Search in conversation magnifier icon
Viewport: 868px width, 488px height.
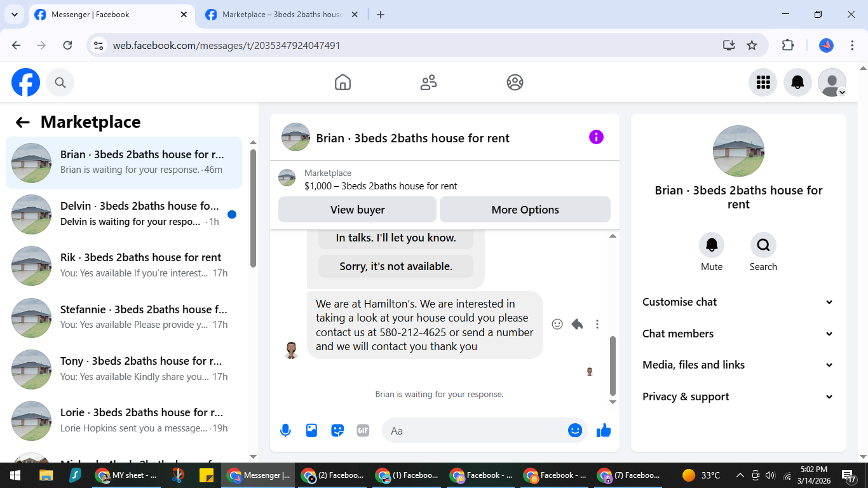[x=763, y=245]
